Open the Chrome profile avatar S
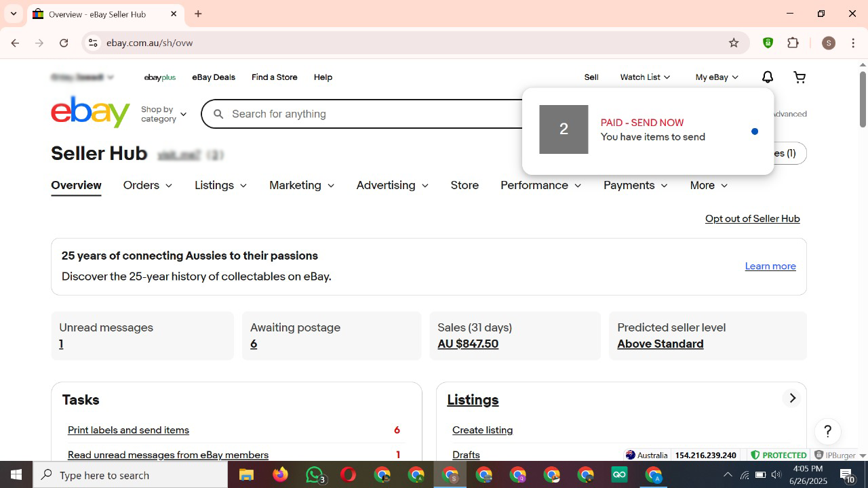The image size is (868, 488). point(828,43)
